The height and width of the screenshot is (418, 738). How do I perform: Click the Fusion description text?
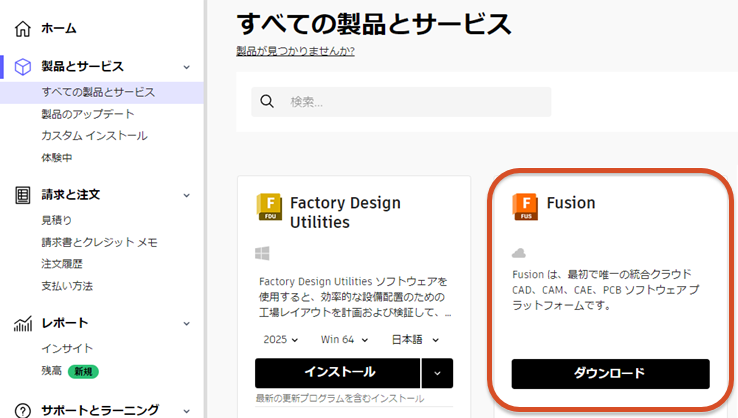[605, 289]
